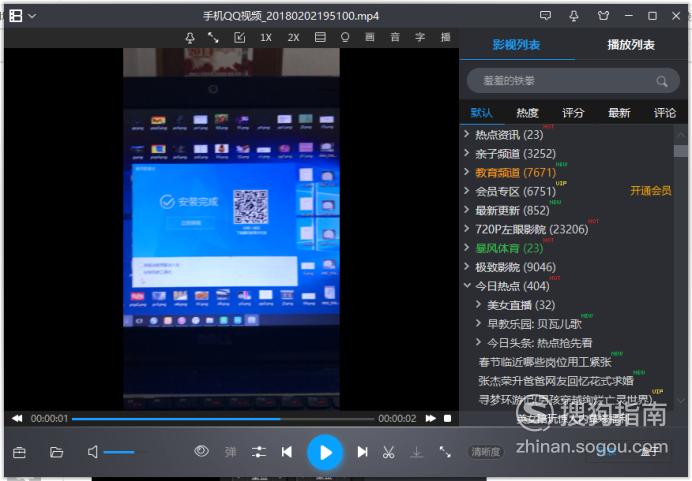692x481 pixels.
Task: Click the screen layout icon in top toolbar
Action: 320,38
